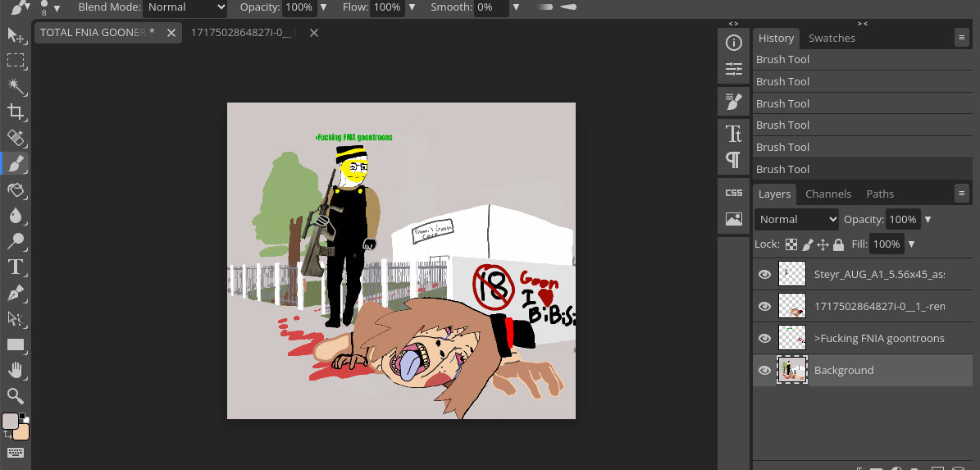Open the Info panel icon
This screenshot has height=470, width=980.
[733, 43]
